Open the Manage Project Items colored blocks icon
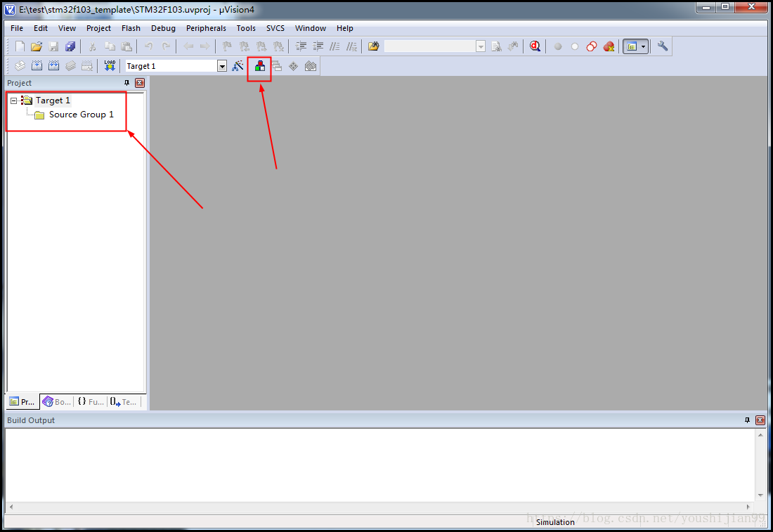The width and height of the screenshot is (773, 532). tap(260, 65)
